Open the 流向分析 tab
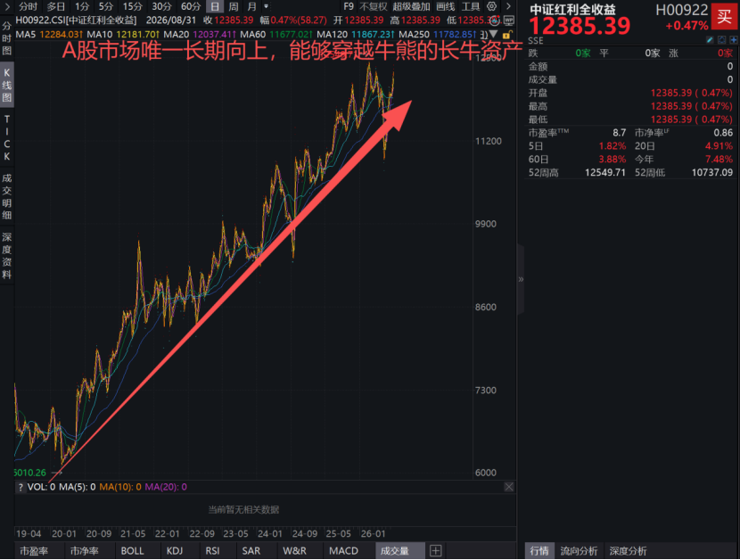This screenshot has height=560, width=740. (579, 551)
